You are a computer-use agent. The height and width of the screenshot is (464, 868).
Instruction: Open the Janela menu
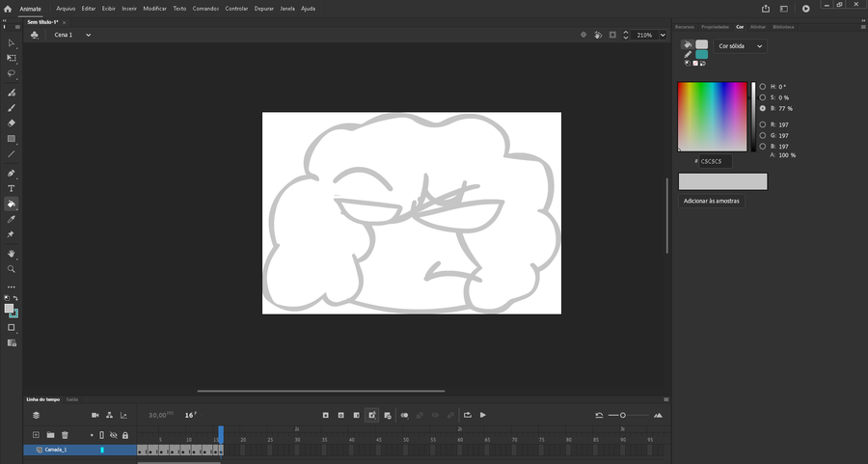pyautogui.click(x=287, y=9)
